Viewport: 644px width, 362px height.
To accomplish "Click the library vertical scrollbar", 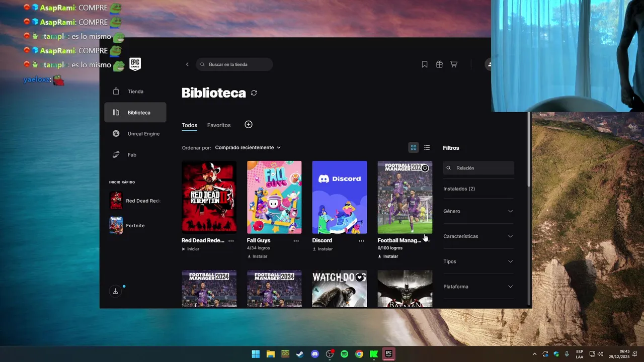I will pos(528,149).
